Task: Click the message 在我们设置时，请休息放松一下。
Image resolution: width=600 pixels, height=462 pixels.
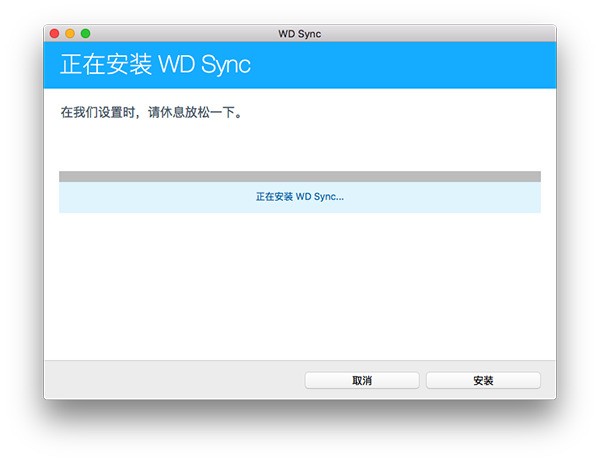Action: pos(152,113)
